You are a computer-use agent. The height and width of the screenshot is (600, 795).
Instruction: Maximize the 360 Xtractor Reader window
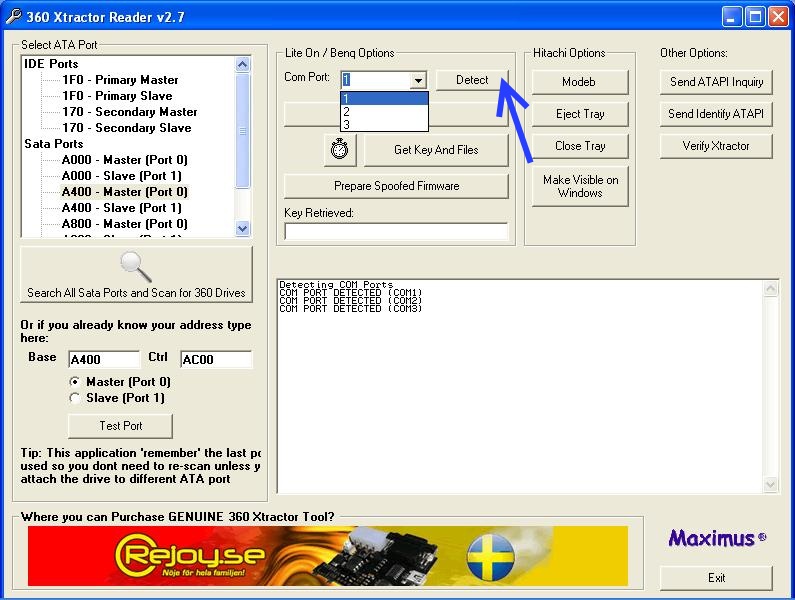(755, 17)
